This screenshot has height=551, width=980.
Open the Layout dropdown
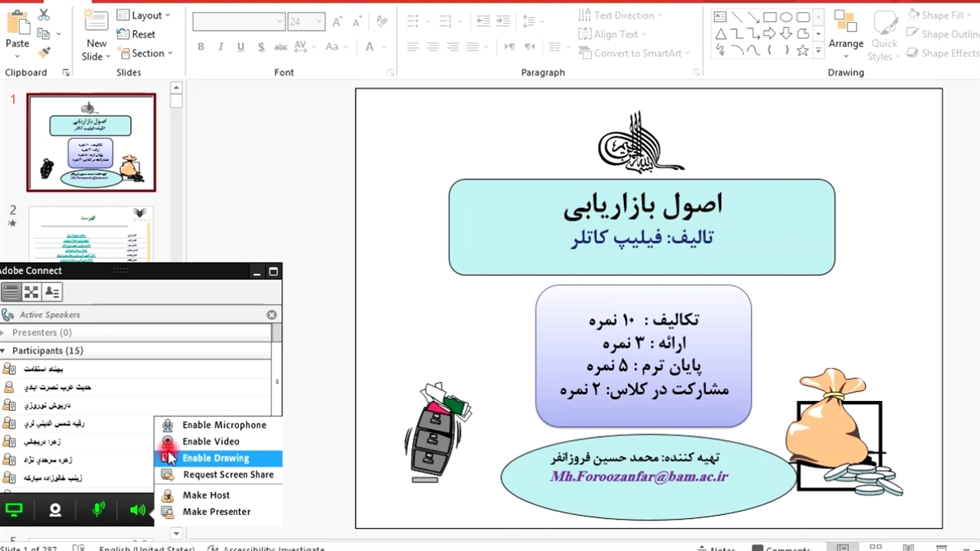coord(144,15)
